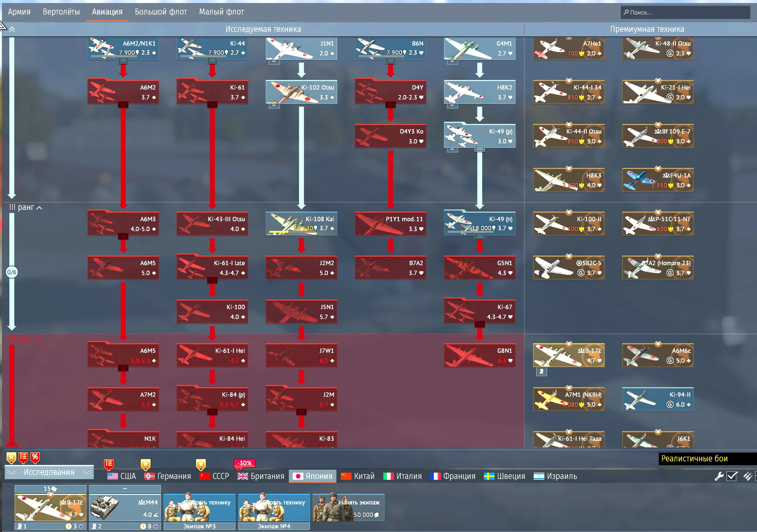
Task: Click the Нанять экипаж button
Action: click(x=348, y=508)
